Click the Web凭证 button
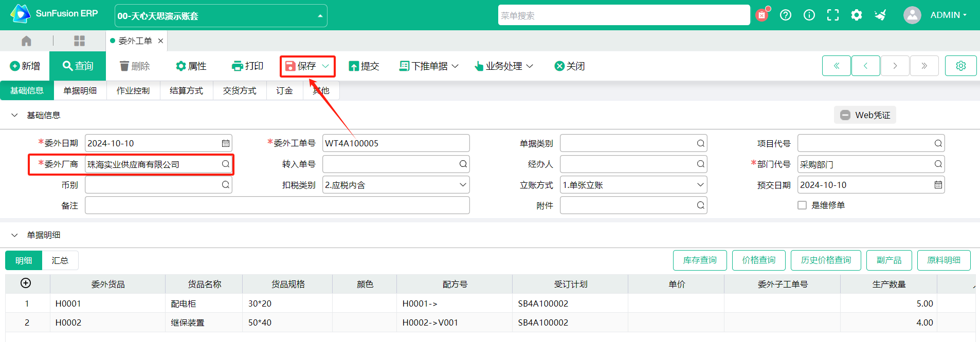Image resolution: width=980 pixels, height=342 pixels. coord(865,115)
